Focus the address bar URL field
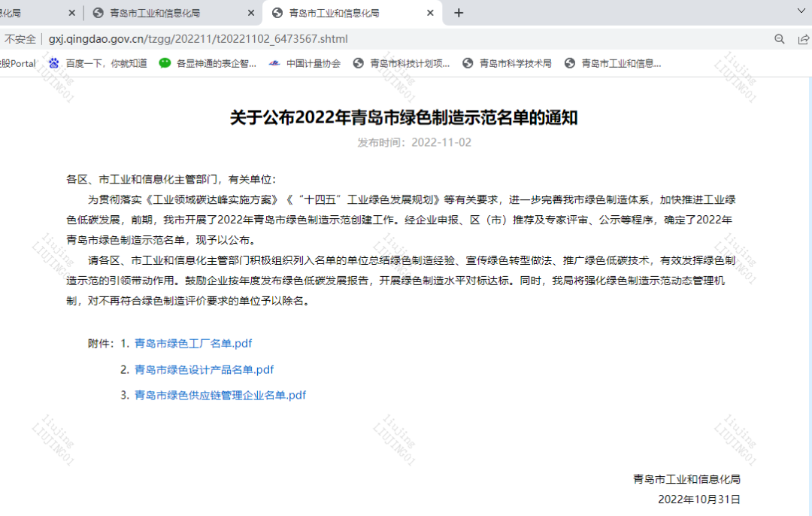Viewport: 812px width, 516px height. click(198, 39)
